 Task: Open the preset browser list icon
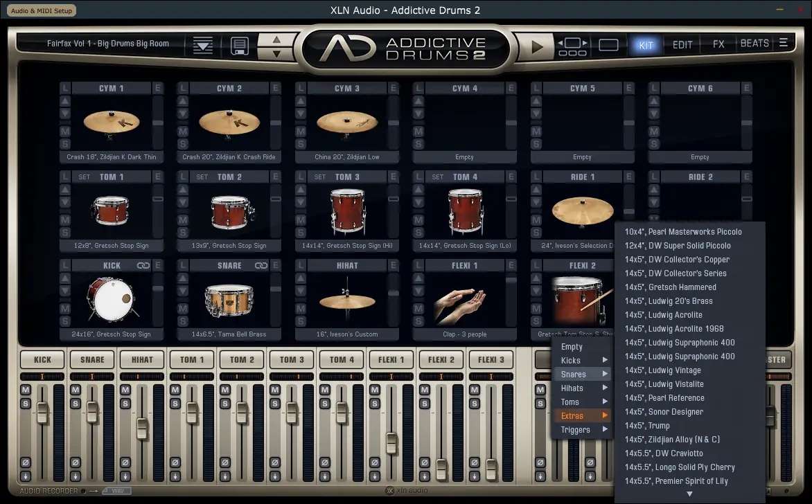click(x=202, y=46)
